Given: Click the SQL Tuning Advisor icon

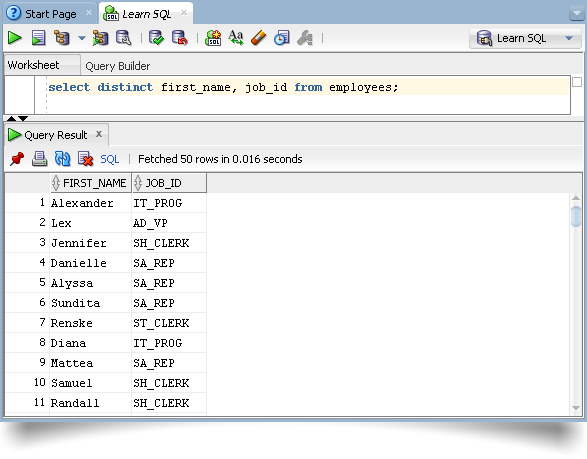Looking at the screenshot, I should coord(124,38).
